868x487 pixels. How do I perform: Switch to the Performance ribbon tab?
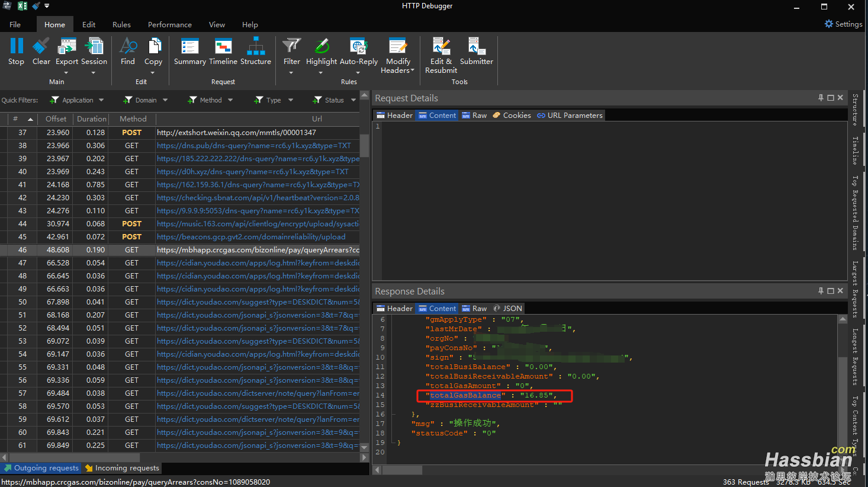[x=170, y=24]
